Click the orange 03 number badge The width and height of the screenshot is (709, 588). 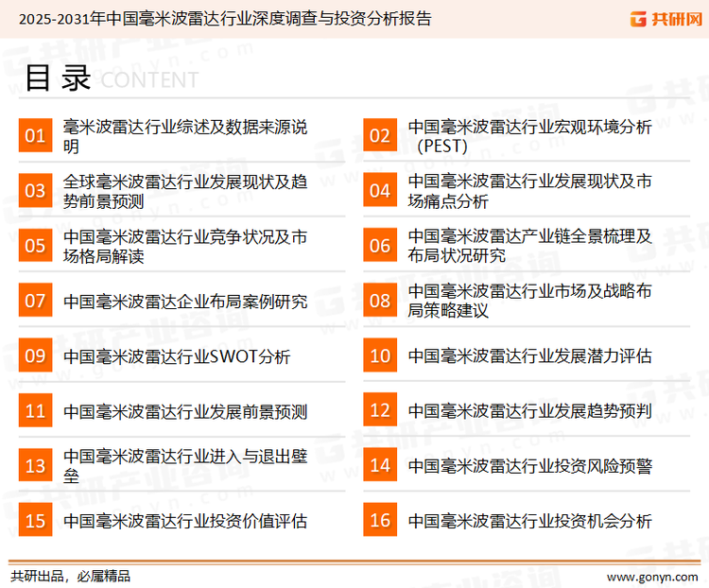click(x=35, y=190)
